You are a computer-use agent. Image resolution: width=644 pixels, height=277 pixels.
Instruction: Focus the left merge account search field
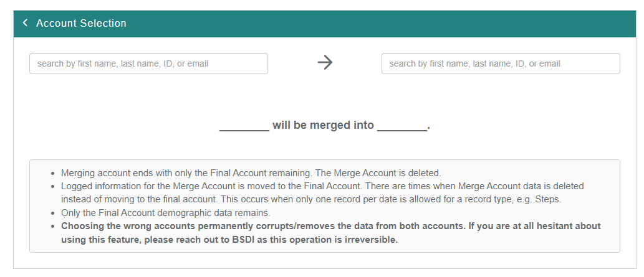tap(148, 63)
